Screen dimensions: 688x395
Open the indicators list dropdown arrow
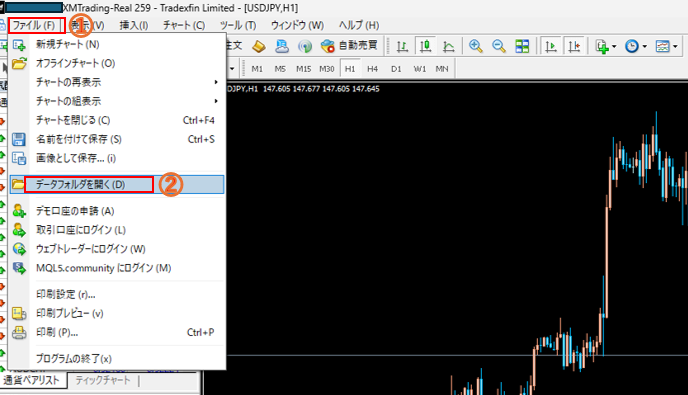click(613, 46)
